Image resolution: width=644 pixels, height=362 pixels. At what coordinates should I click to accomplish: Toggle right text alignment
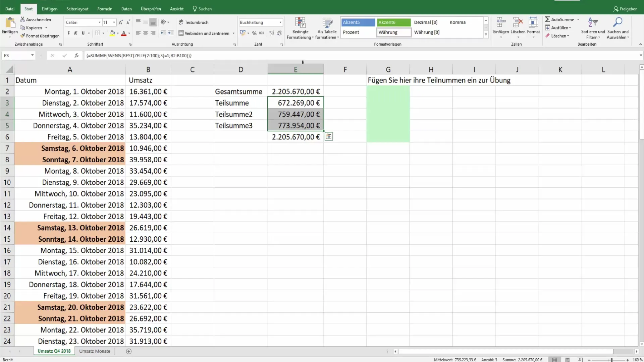153,33
